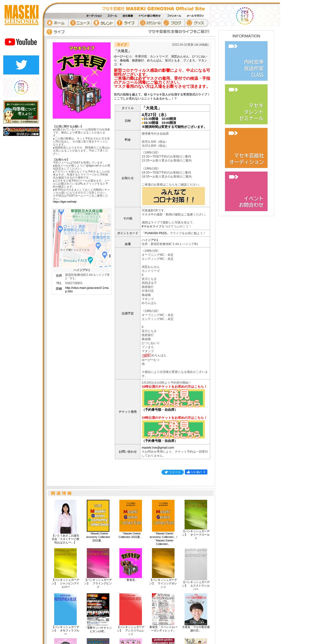Click the みんなでコロナ対策 banner
This screenshot has width=322, height=644.
[174, 196]
